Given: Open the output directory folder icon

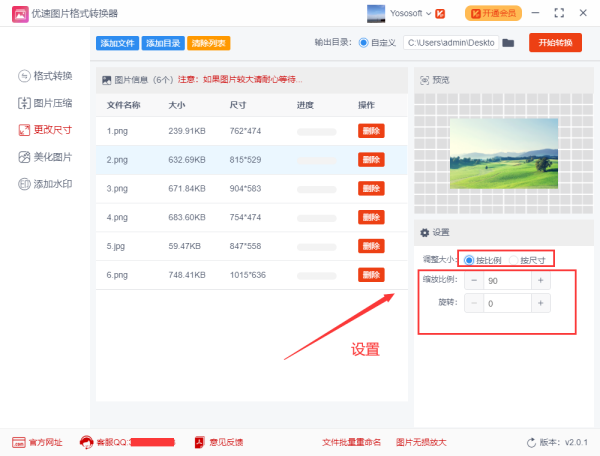Looking at the screenshot, I should pyautogui.click(x=508, y=43).
